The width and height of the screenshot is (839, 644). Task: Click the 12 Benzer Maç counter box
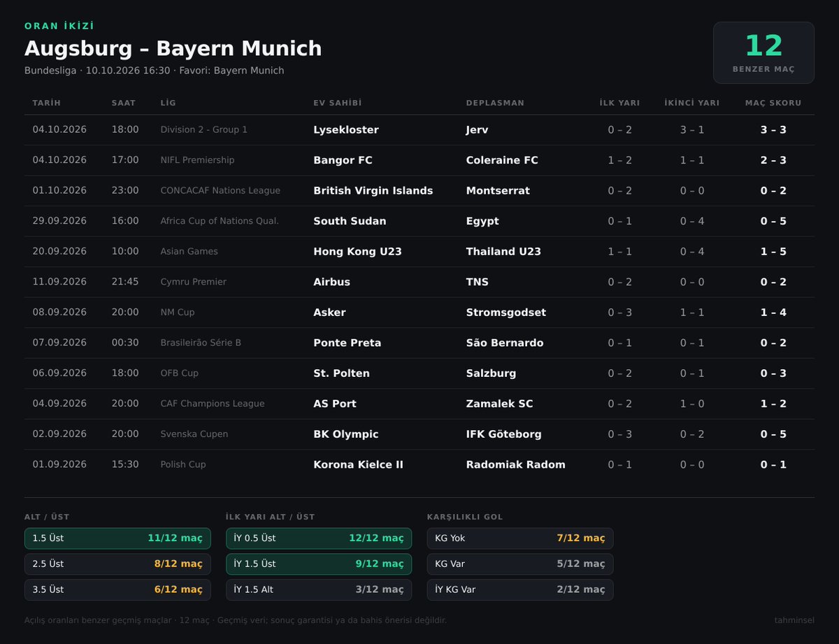763,52
